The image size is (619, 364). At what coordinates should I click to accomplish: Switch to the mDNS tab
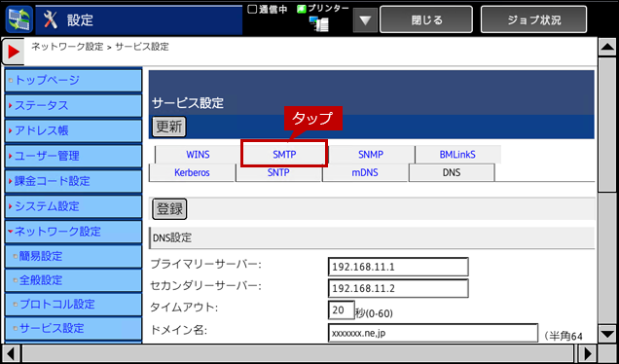tap(365, 173)
